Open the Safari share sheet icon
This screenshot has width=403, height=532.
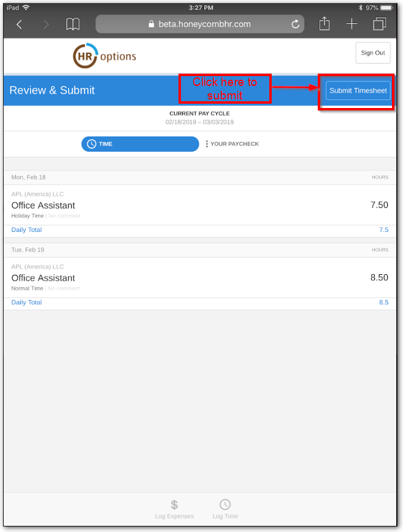(x=324, y=24)
